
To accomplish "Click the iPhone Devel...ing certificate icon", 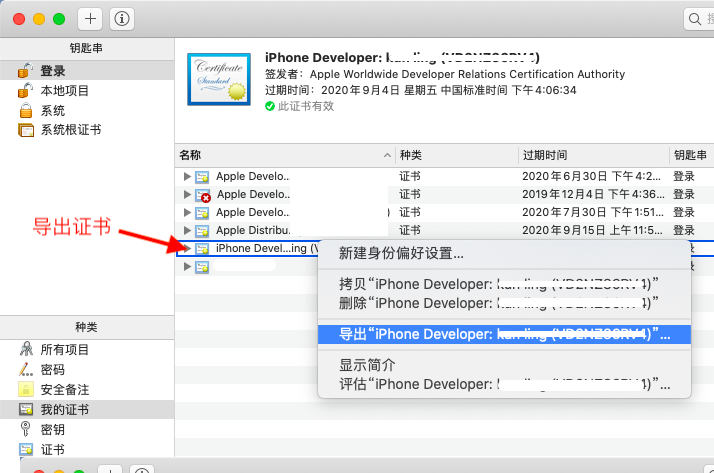I will (x=202, y=249).
